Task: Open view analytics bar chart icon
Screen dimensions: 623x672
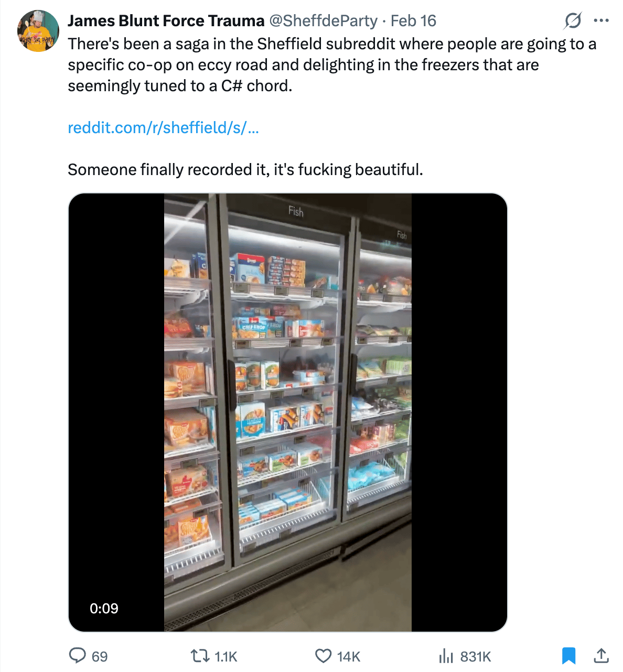Action: coord(445,656)
